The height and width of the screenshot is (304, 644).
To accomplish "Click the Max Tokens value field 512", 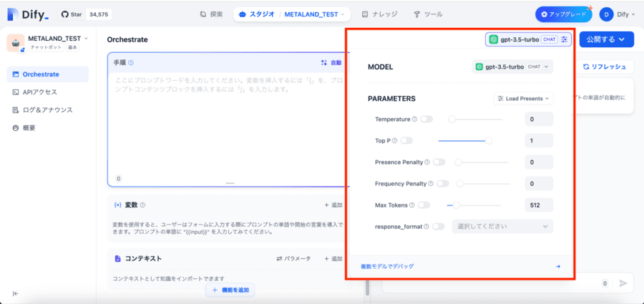I will 539,205.
